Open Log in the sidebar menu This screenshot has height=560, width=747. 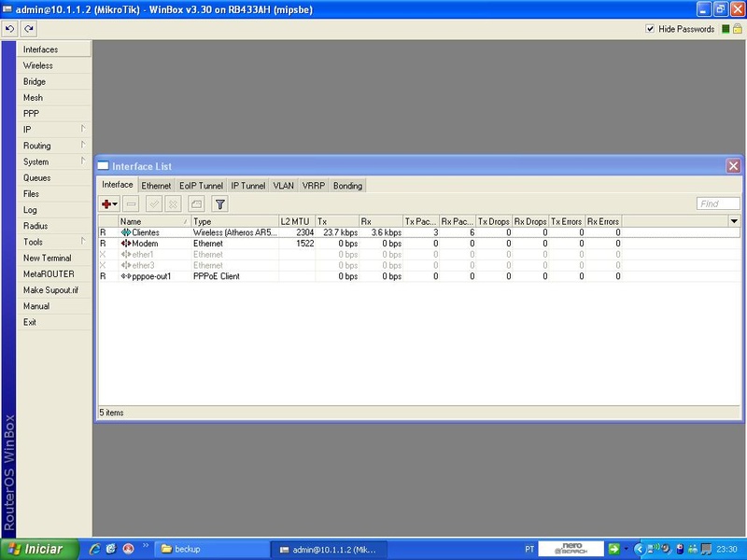[x=54, y=210]
